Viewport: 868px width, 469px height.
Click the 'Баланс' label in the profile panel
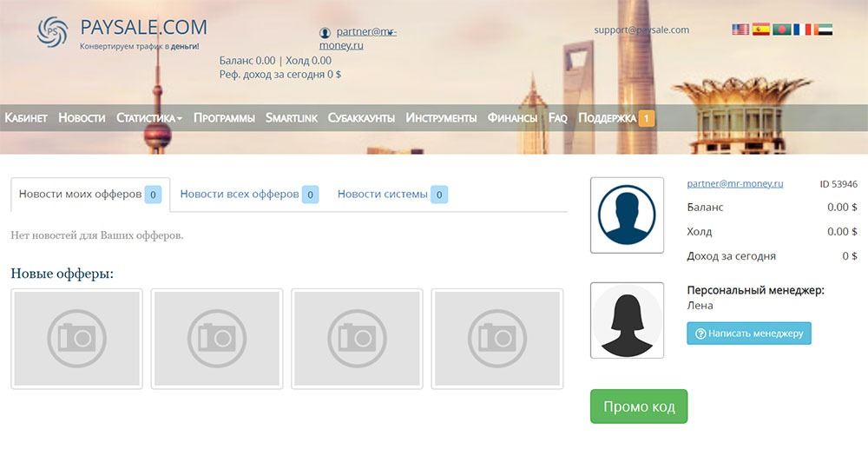(x=705, y=207)
